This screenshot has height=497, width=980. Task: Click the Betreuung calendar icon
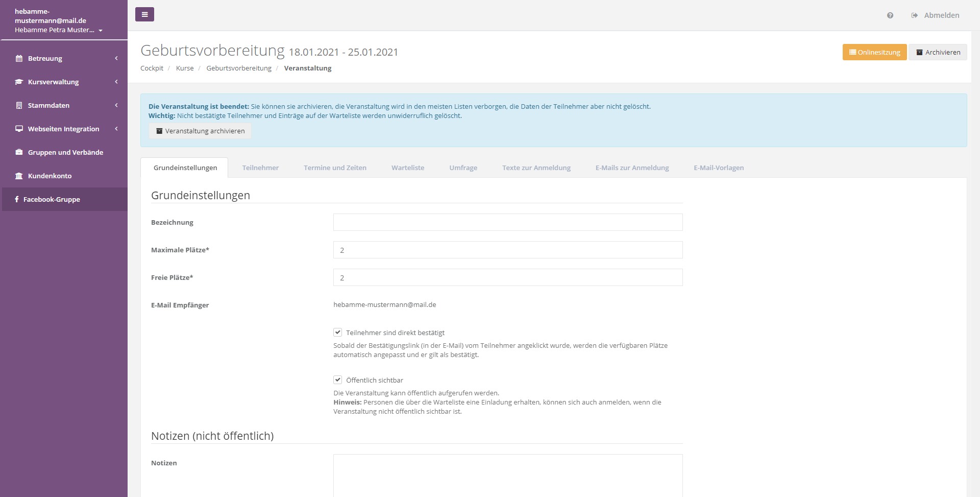click(19, 58)
